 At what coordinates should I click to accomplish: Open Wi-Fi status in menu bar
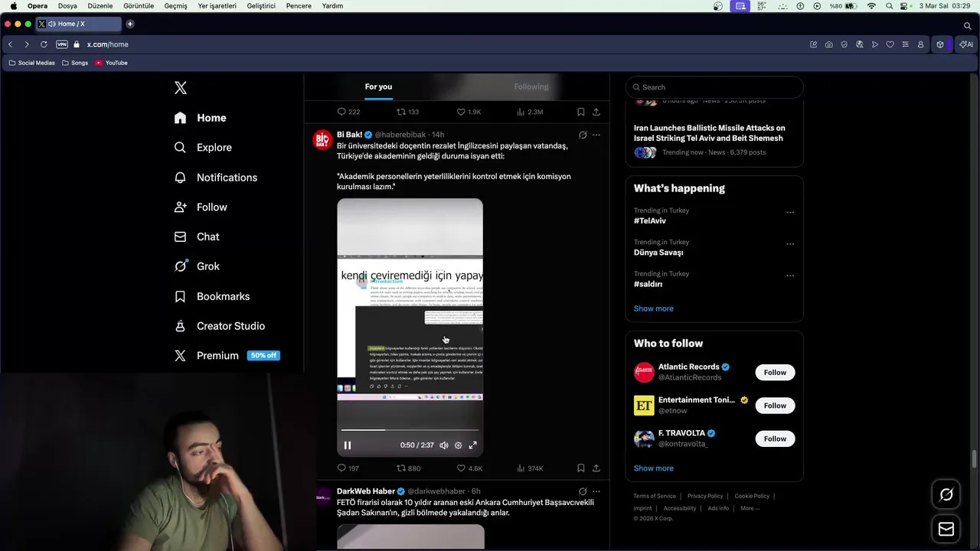871,5
